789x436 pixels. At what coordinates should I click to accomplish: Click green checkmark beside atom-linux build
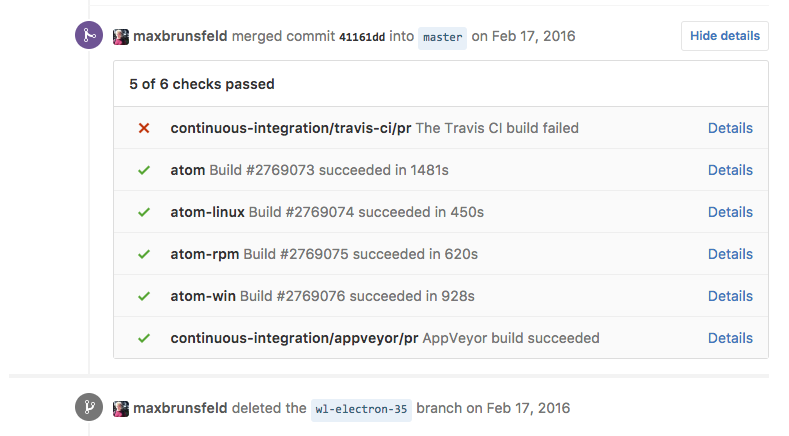[144, 212]
